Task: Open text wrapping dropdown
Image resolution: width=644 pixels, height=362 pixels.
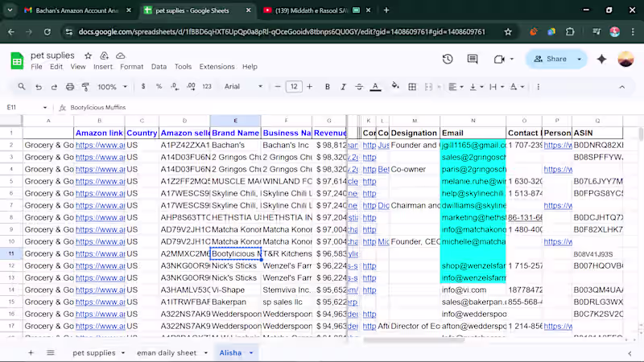Action: coord(497,87)
